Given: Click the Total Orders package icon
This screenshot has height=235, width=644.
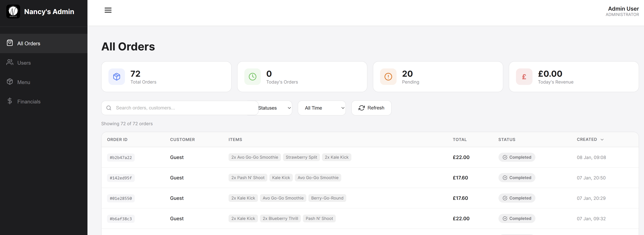Looking at the screenshot, I should 117,77.
